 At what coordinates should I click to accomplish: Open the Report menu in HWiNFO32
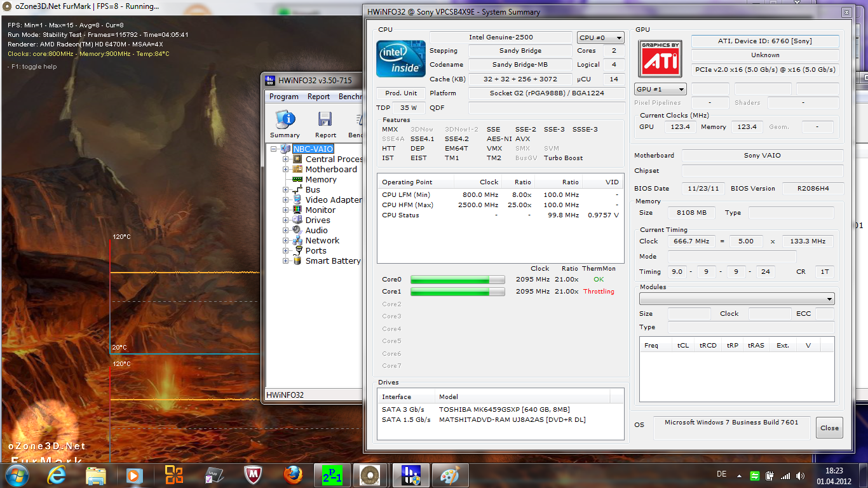(x=318, y=97)
